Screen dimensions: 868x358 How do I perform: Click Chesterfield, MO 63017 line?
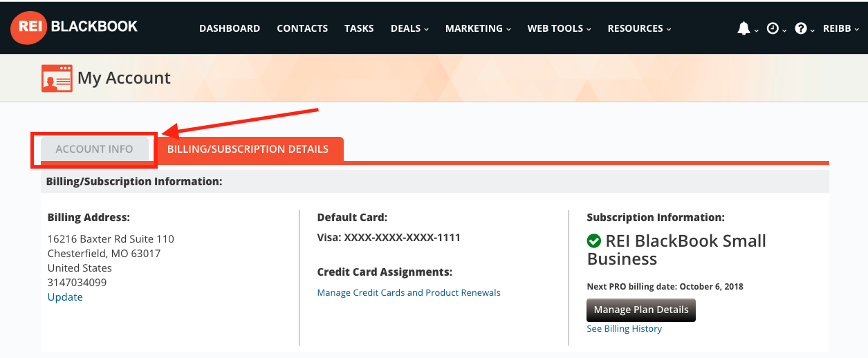(104, 254)
